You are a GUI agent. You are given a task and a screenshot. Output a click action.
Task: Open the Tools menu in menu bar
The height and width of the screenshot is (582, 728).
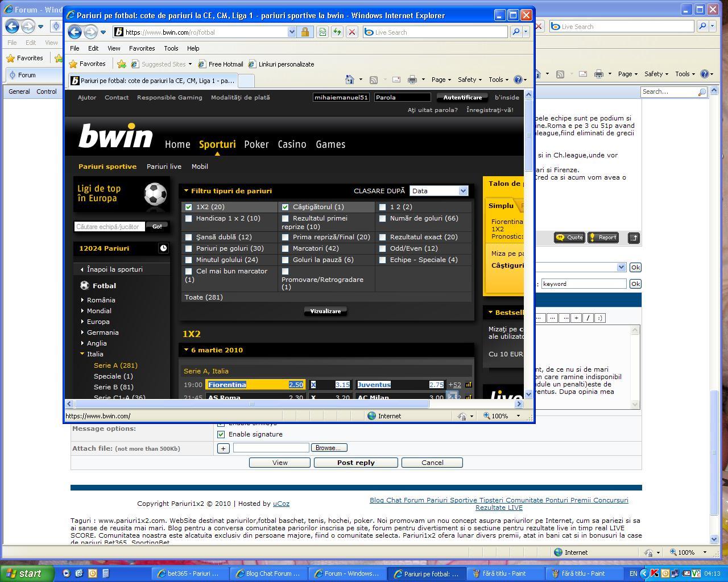[x=171, y=48]
